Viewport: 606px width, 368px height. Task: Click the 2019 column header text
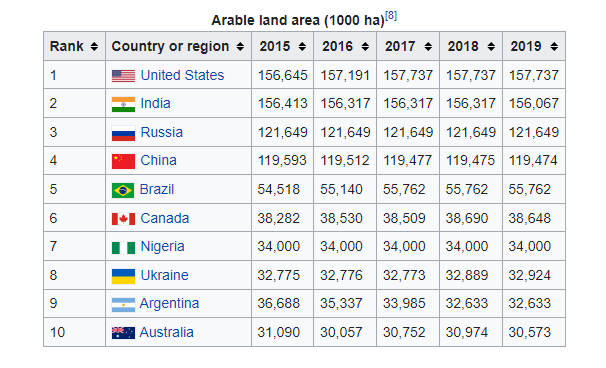coord(526,46)
